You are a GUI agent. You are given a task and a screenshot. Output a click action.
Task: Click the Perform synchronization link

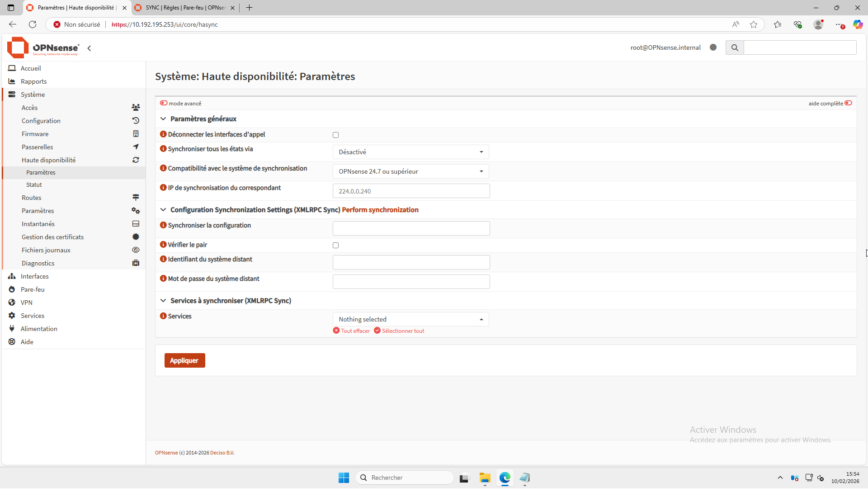(x=380, y=210)
